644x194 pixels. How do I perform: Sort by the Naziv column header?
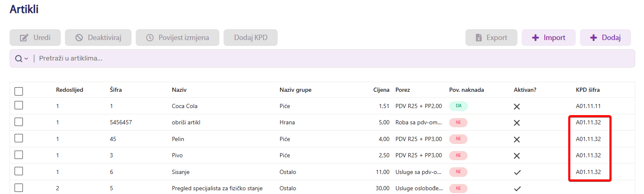179,90
